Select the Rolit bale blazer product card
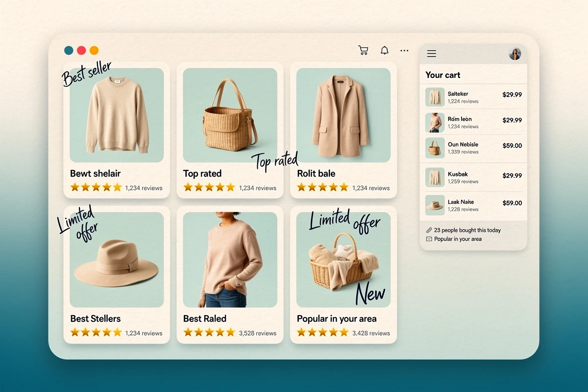The width and height of the screenshot is (588, 392). pyautogui.click(x=343, y=130)
